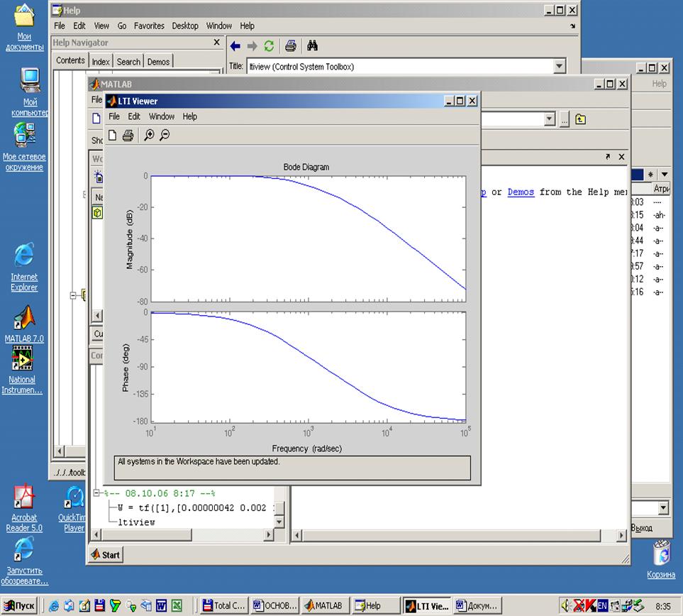Switch to the Search tab in Help Navigator
683x616 pixels.
tap(128, 62)
